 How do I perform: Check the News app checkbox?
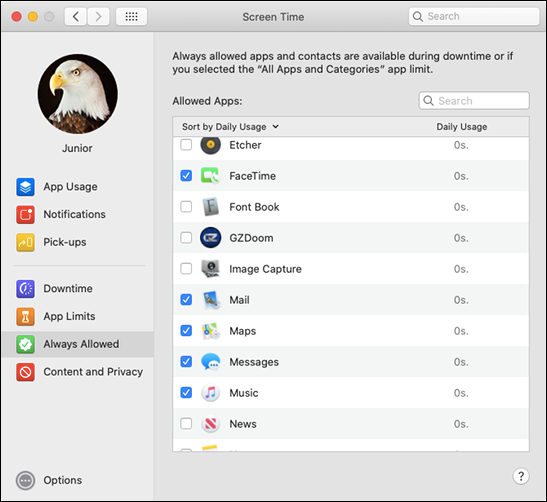(186, 424)
